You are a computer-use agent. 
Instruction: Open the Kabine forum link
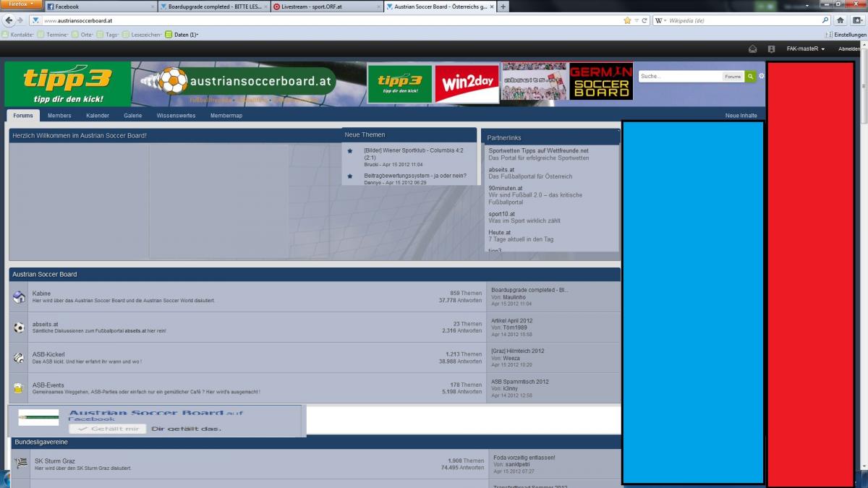[41, 294]
